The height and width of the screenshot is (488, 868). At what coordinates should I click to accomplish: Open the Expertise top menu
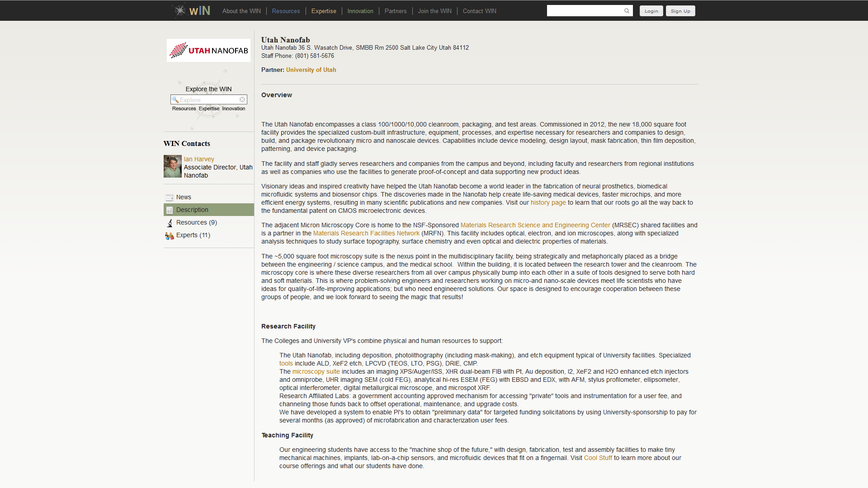324,11
